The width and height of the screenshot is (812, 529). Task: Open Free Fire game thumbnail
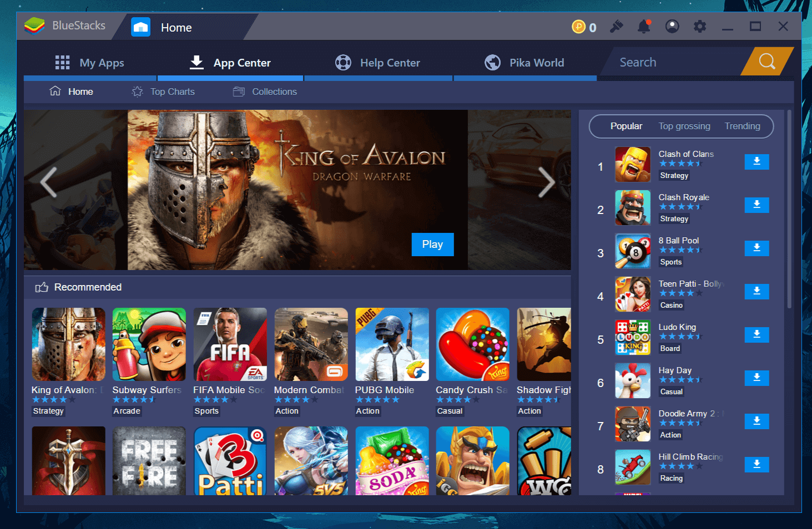tap(149, 461)
